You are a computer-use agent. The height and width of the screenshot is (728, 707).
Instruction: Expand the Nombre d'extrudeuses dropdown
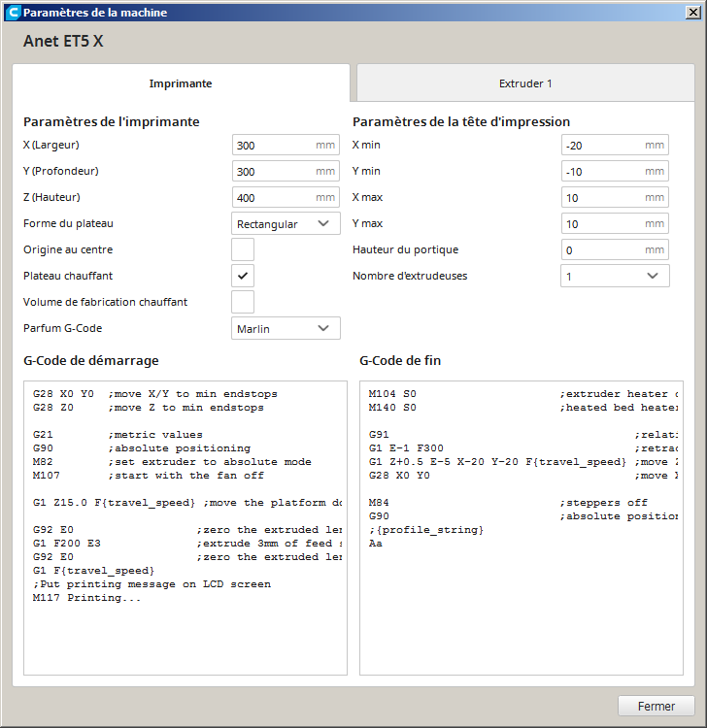[x=615, y=276]
